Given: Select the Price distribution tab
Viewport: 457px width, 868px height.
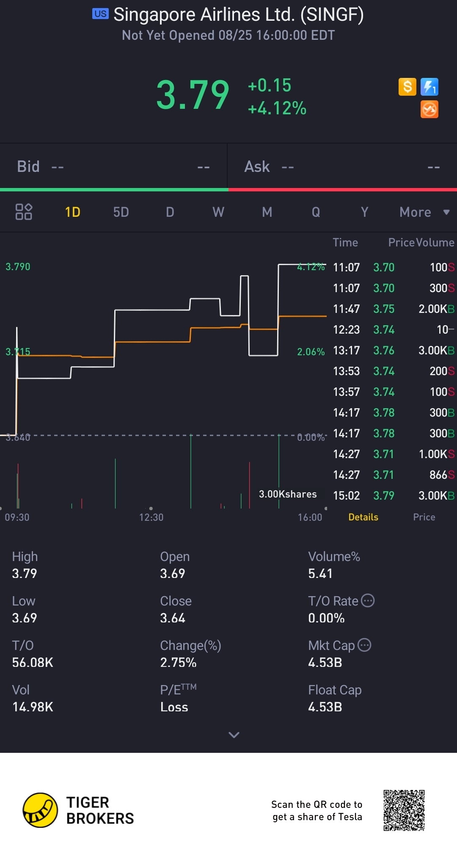Looking at the screenshot, I should [x=424, y=517].
